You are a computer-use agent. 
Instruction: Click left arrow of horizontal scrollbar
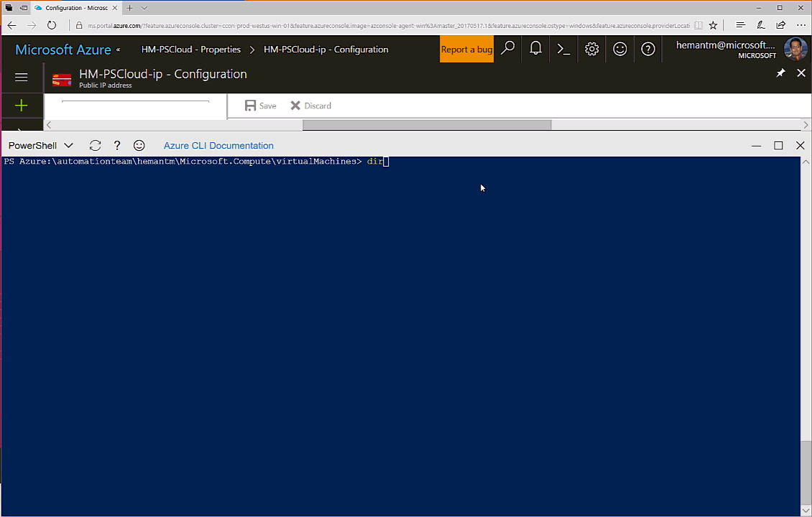click(x=49, y=125)
